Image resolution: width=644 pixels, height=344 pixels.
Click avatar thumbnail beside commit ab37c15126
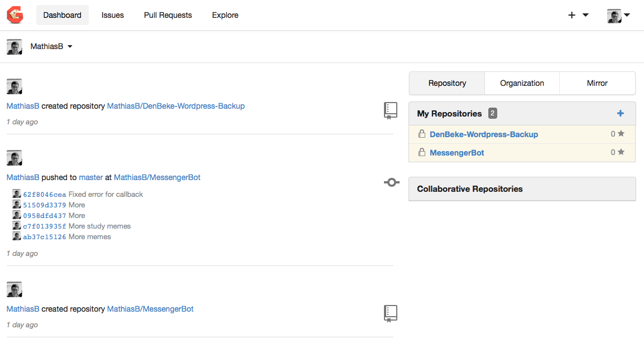pyautogui.click(x=17, y=237)
